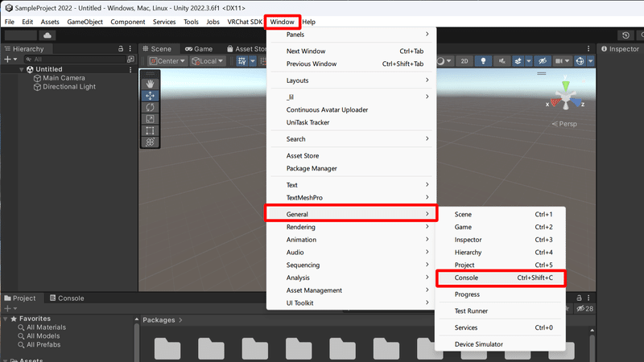Screen dimensions: 644x362
Task: Open the Hierarchy plus create dropdown
Action: pyautogui.click(x=10, y=59)
